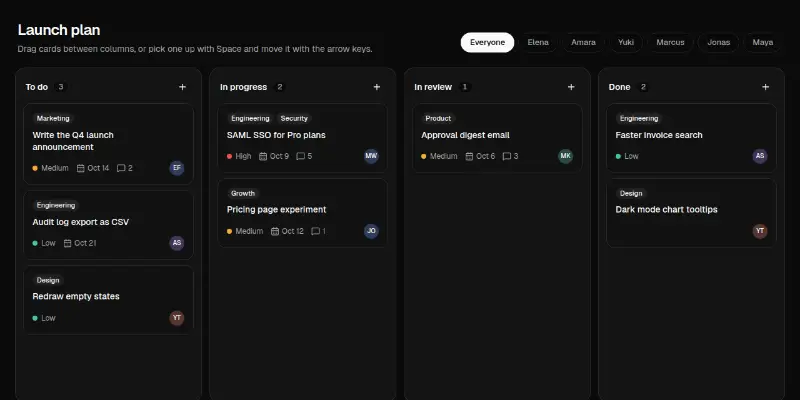Filter the board by Marcus
The image size is (800, 400).
670,42
